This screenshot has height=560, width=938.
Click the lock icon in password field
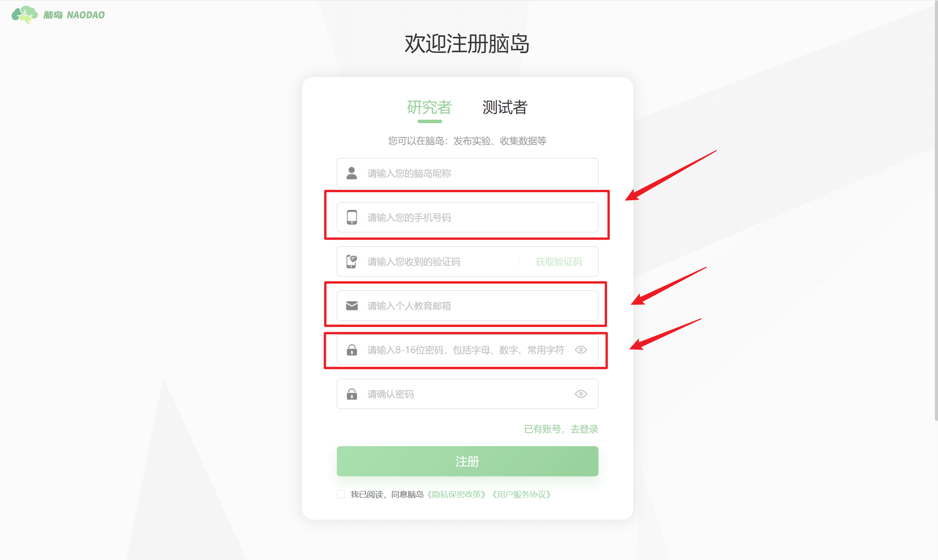click(x=352, y=350)
